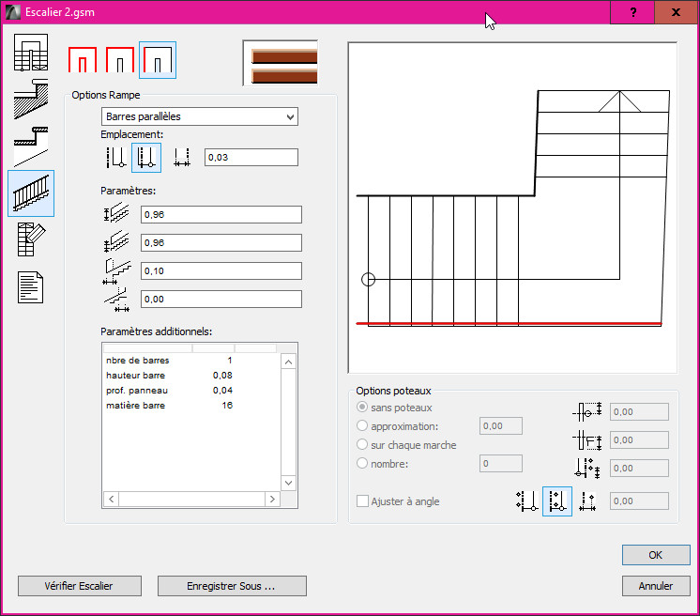Click the parameter list scroll down arrow
700x616 pixels.
[288, 483]
